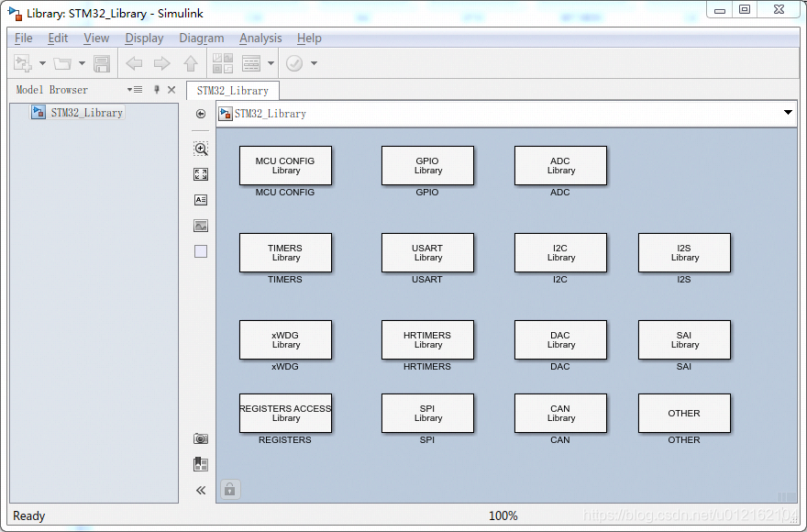
Task: Select the I2C Library block
Action: click(560, 252)
